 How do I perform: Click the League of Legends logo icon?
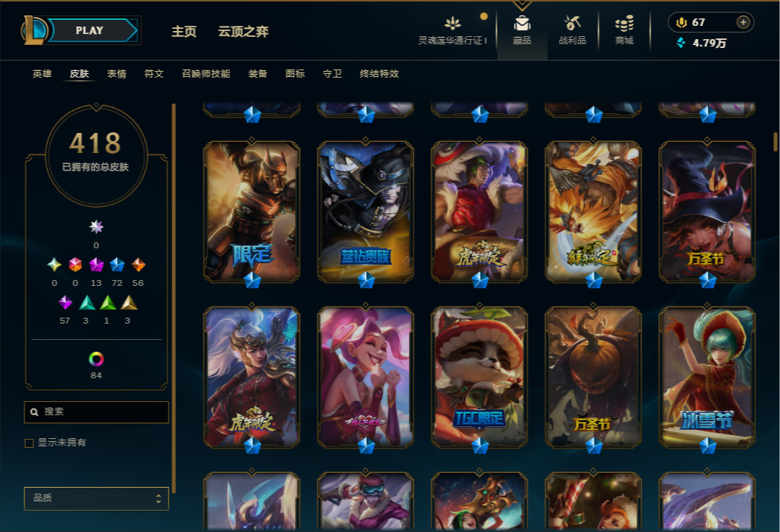34,30
